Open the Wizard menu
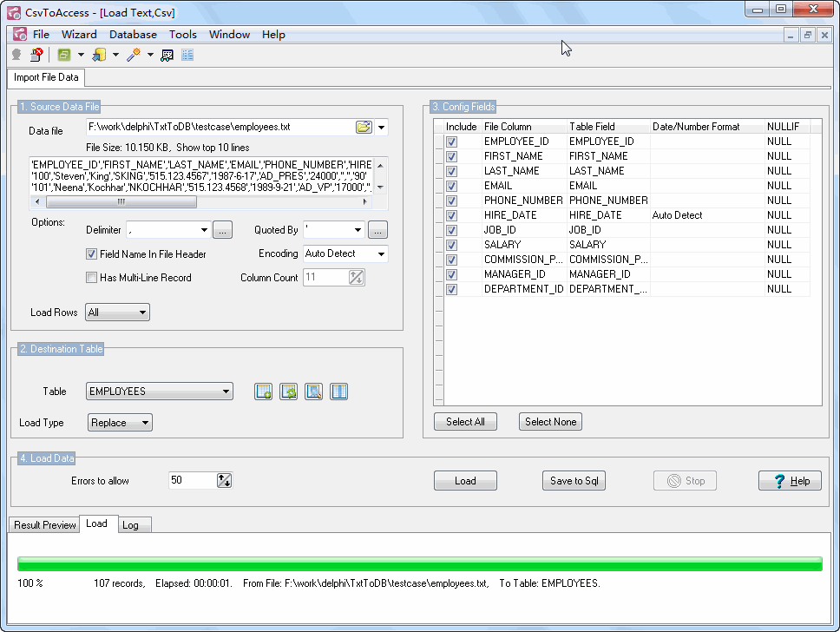The width and height of the screenshot is (840, 632). (79, 35)
